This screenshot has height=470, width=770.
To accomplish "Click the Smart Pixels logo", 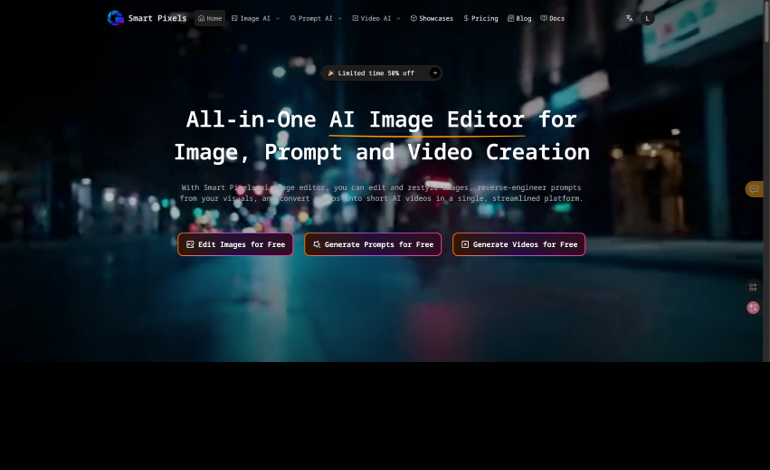I will (147, 18).
